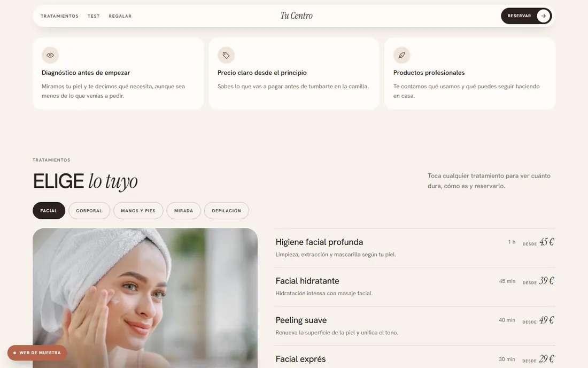Click 'Sabes lo que vas a pagar' text

(x=293, y=86)
